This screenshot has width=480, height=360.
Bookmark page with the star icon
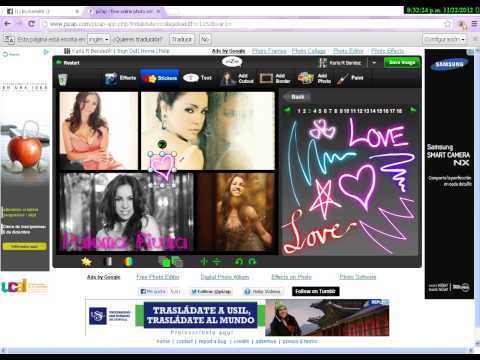(447, 24)
